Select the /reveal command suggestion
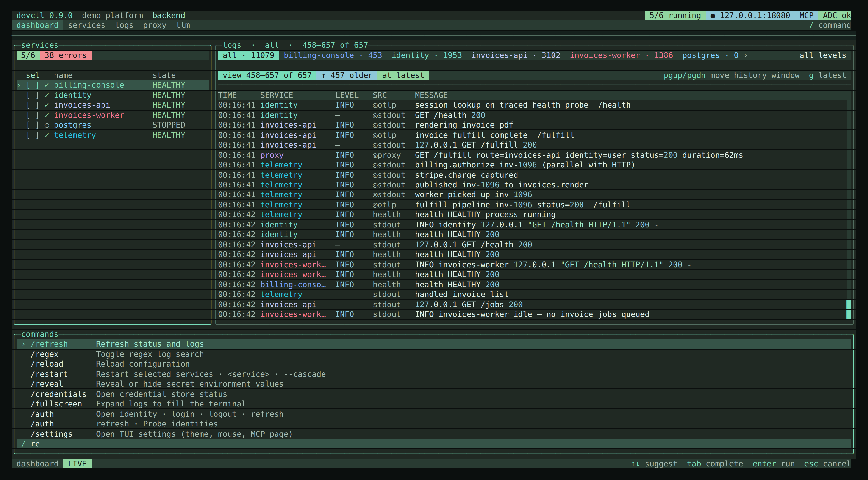The image size is (868, 480). tap(434, 384)
